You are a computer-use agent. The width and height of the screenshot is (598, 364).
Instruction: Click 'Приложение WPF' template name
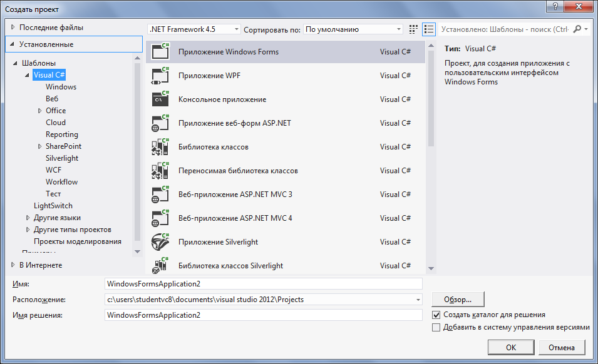tap(209, 76)
